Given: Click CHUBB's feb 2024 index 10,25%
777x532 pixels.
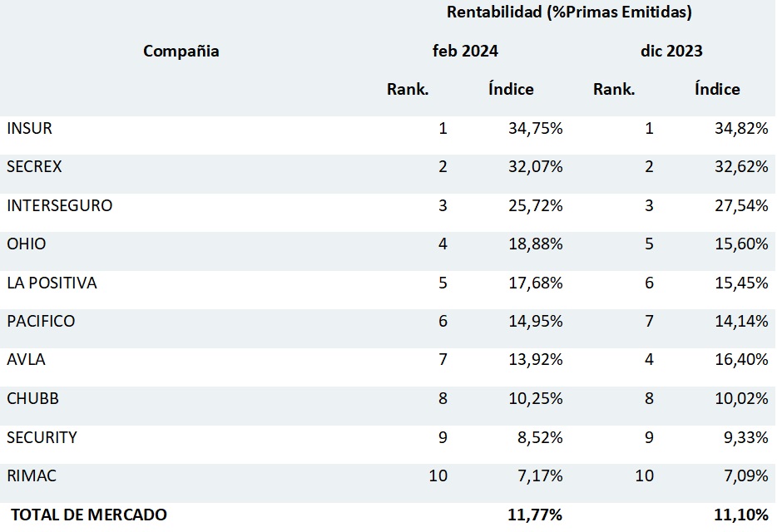Looking at the screenshot, I should coord(535,398).
